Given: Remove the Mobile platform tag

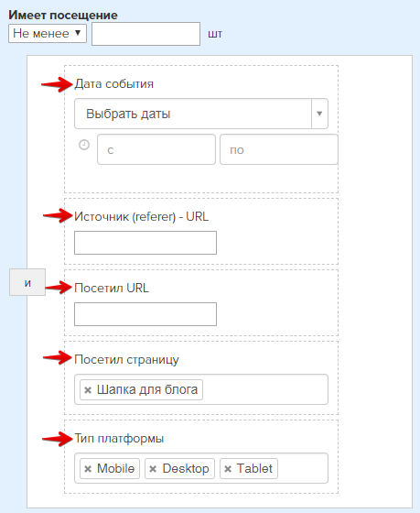Looking at the screenshot, I should pos(88,469).
